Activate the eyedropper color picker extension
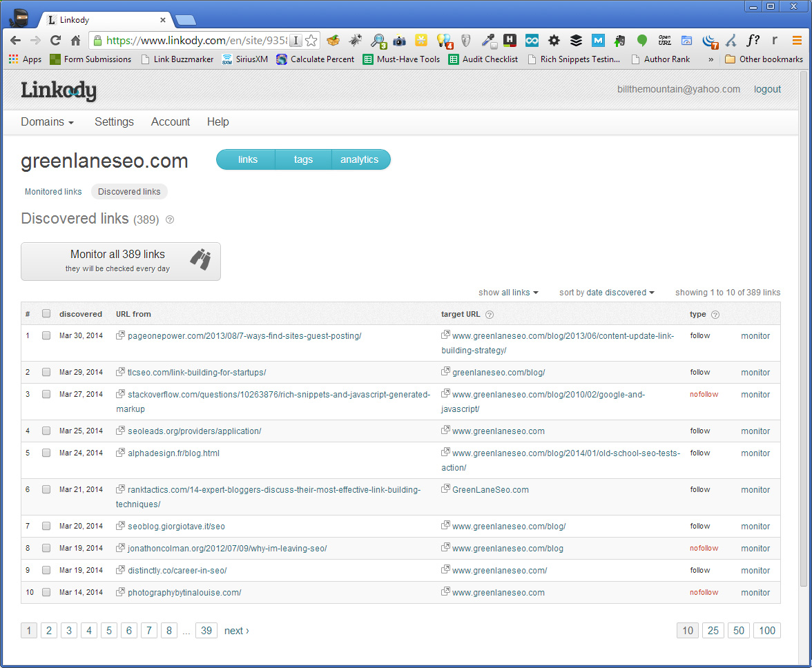Image resolution: width=812 pixels, height=668 pixels. tap(488, 41)
